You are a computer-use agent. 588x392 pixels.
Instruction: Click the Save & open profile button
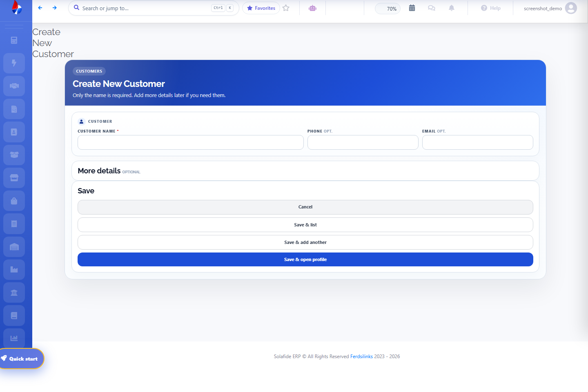click(305, 259)
